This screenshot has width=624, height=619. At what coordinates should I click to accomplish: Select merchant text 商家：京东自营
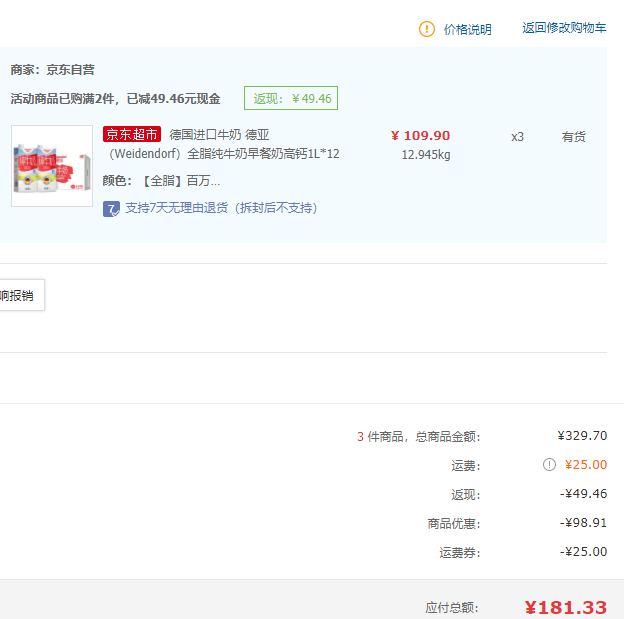tap(53, 70)
